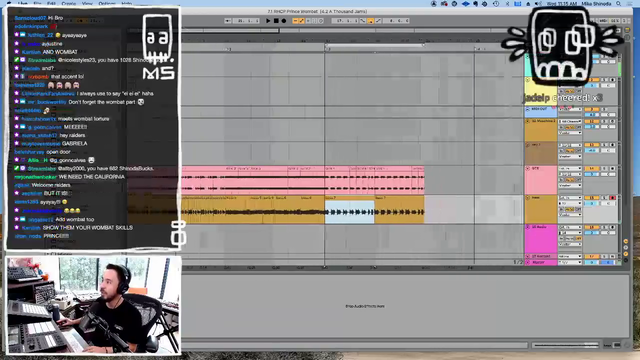Open the Time Machine menu bar icon

pyautogui.click(x=496, y=4)
